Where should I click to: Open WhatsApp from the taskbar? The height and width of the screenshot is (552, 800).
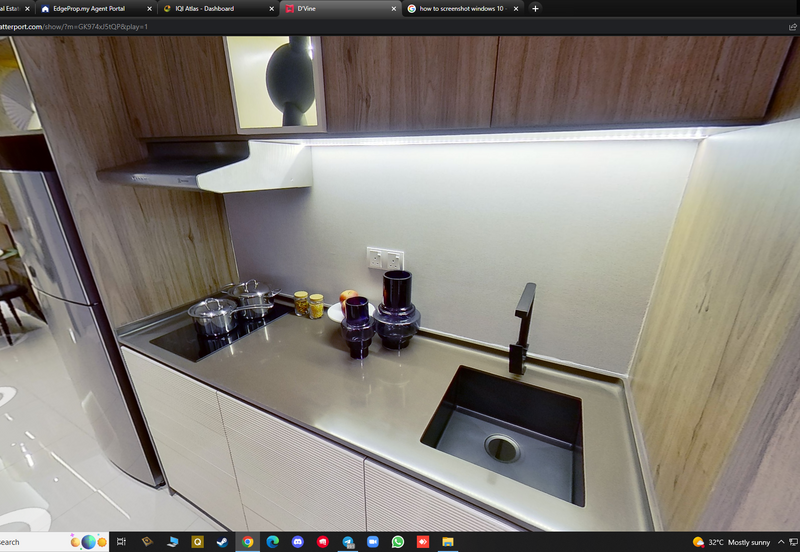click(x=398, y=542)
